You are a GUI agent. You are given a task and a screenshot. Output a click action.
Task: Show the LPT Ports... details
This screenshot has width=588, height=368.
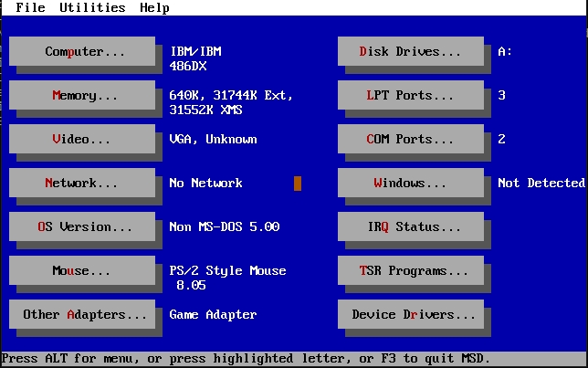click(x=411, y=95)
